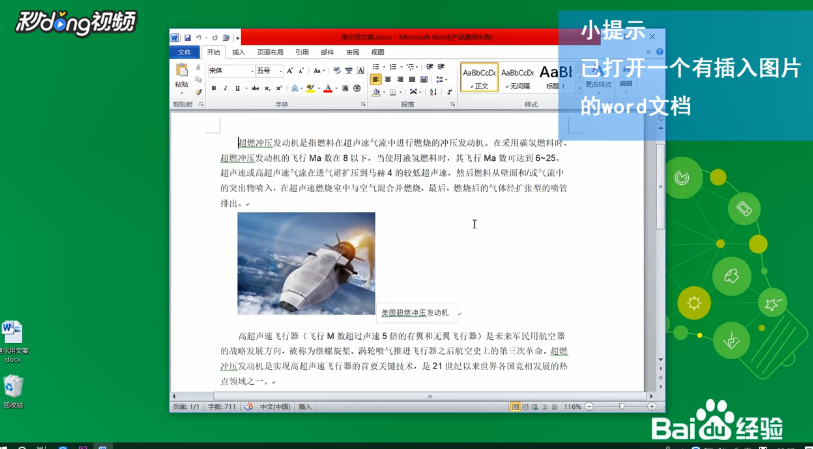Apply yellow text highlight color

[310, 88]
